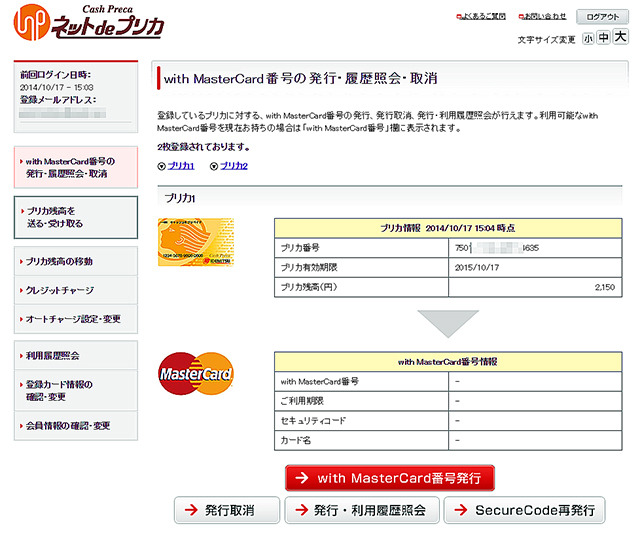
Task: Click the with MasterCard番号情報 table header
Action: tap(448, 362)
